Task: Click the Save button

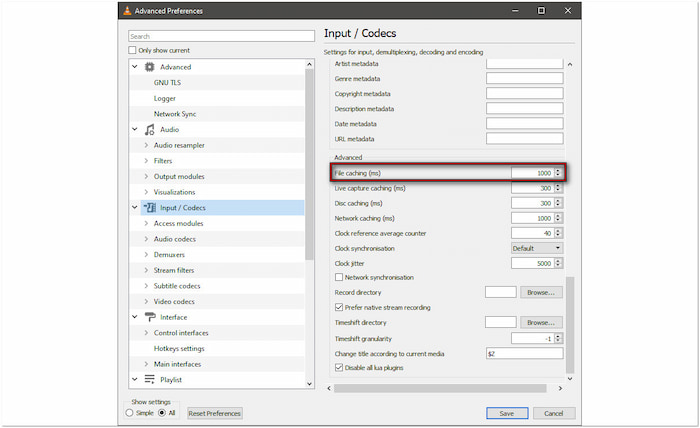Action: [x=507, y=413]
